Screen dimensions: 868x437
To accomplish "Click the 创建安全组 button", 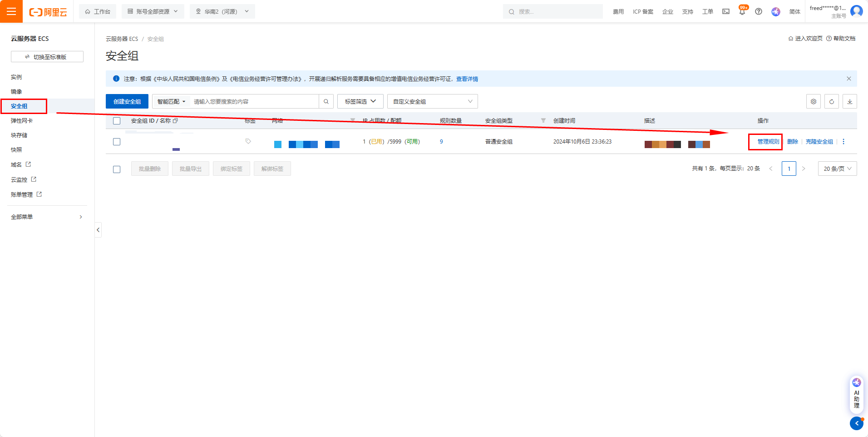I will [x=127, y=102].
